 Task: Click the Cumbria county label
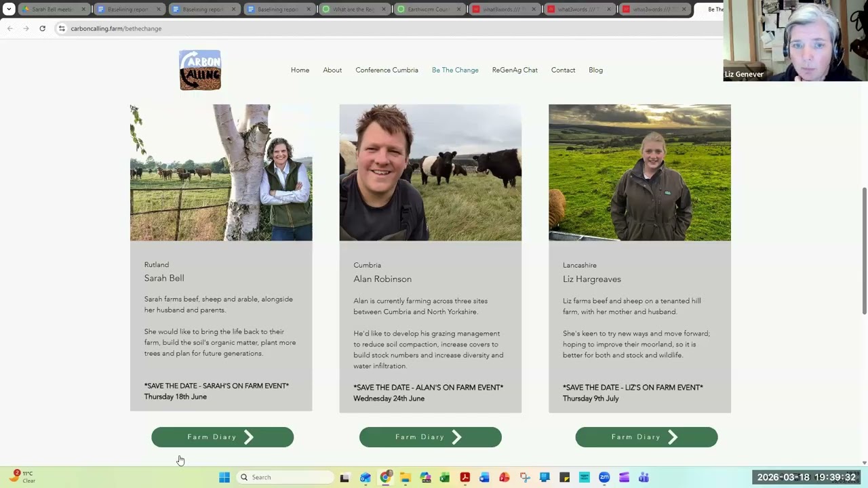pos(367,265)
